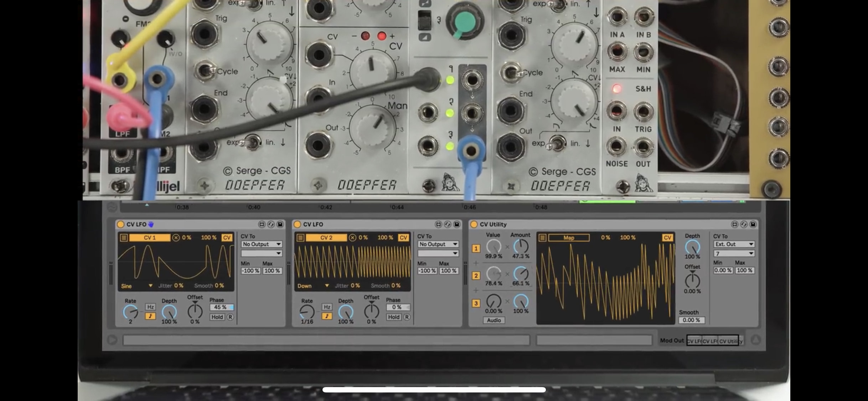Open the channel 7 dropdown in CV Utility
This screenshot has height=401, width=868.
[x=734, y=253]
